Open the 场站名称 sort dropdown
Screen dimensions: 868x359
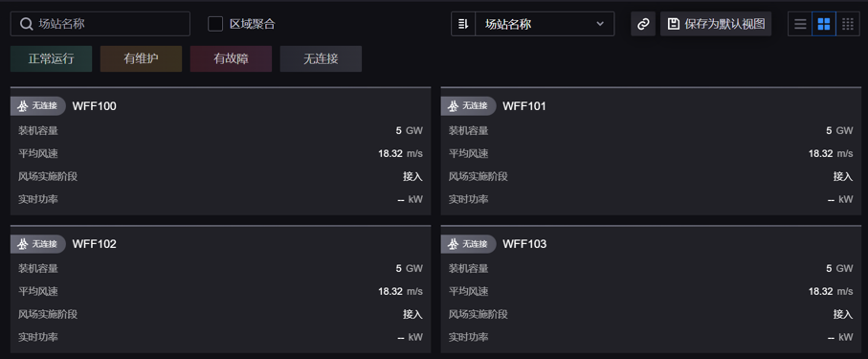coord(545,24)
